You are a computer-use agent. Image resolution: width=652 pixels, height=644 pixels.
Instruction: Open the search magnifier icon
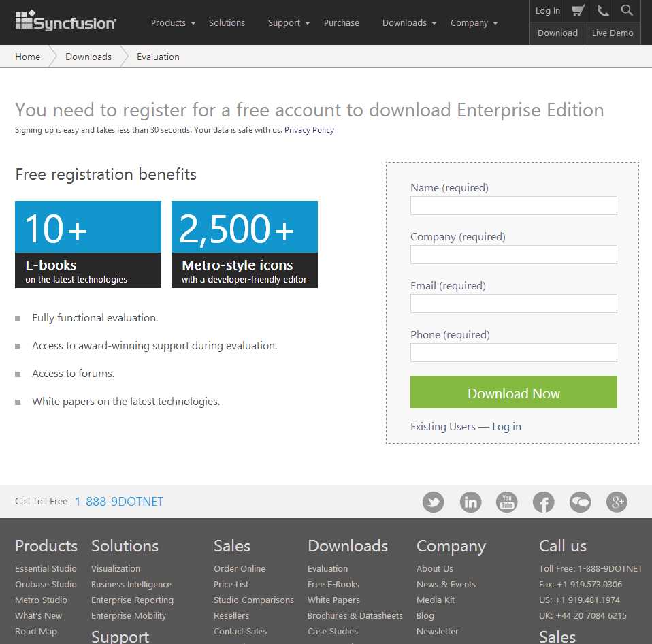[x=626, y=11]
